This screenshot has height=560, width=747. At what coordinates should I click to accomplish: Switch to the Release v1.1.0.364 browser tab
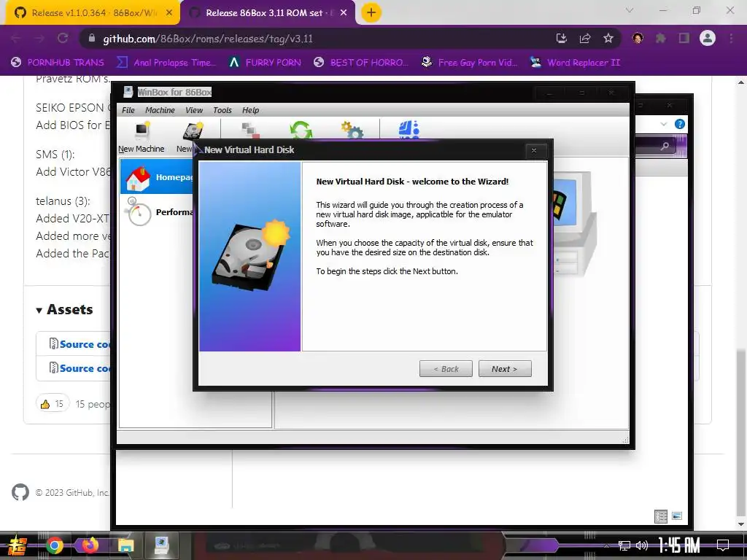pos(93,13)
